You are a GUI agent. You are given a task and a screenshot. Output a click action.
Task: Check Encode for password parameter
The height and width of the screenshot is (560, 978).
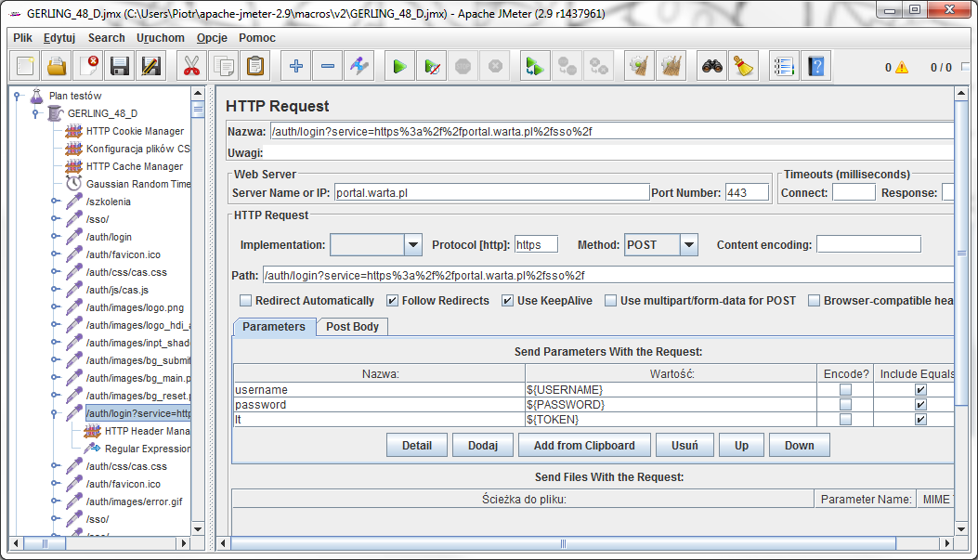[x=845, y=405]
